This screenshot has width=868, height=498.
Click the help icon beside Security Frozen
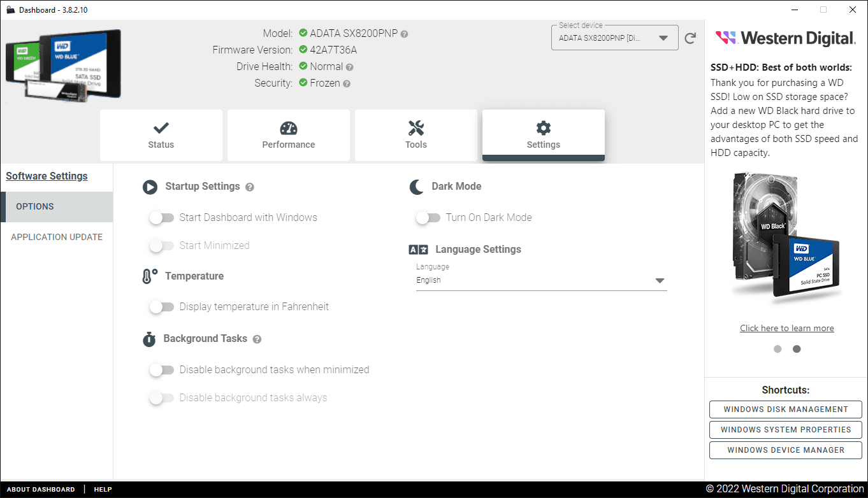347,83
